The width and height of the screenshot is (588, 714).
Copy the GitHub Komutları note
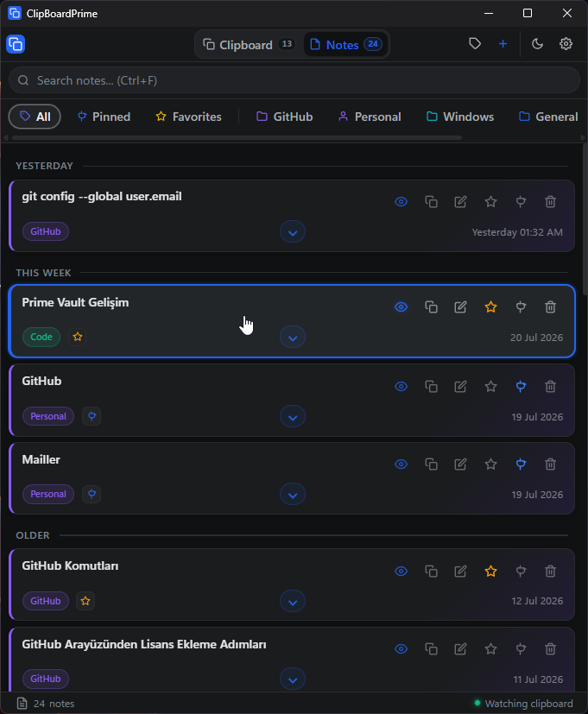[x=432, y=571]
